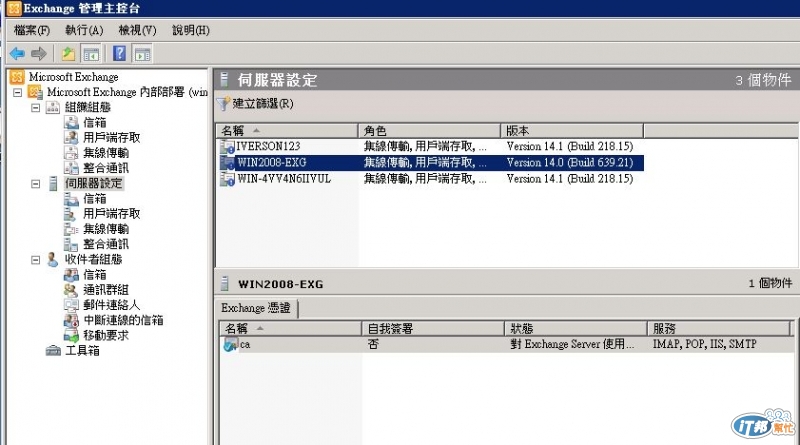Sort servers by 名稱 column header
Image resolution: width=800 pixels, height=445 pixels.
[287, 131]
